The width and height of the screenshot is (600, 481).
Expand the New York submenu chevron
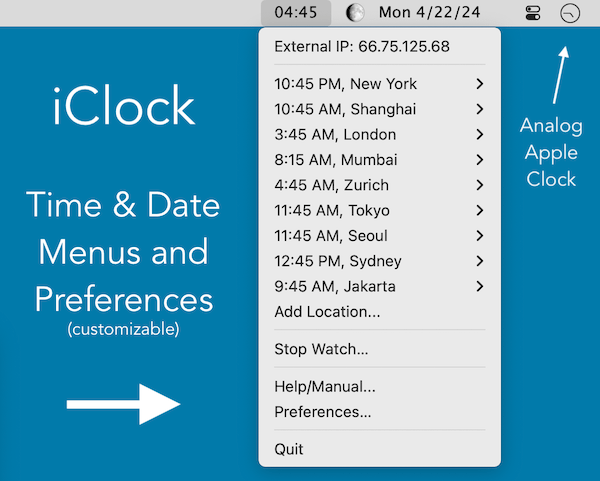pyautogui.click(x=480, y=84)
